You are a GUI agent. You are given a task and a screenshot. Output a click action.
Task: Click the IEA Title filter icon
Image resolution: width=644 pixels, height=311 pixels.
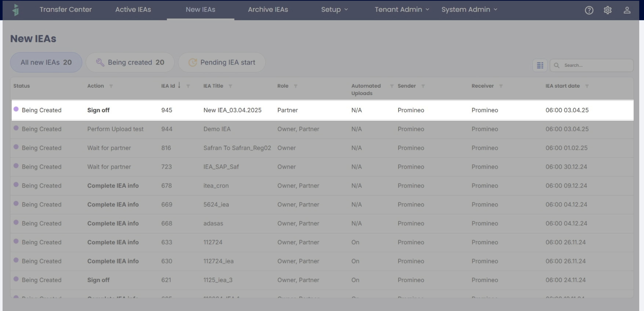pyautogui.click(x=230, y=86)
